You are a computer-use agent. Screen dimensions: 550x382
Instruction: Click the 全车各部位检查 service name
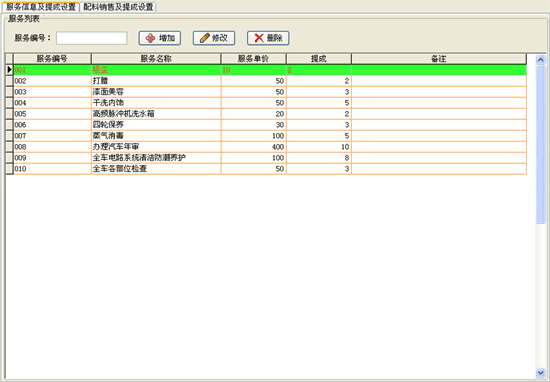point(120,169)
